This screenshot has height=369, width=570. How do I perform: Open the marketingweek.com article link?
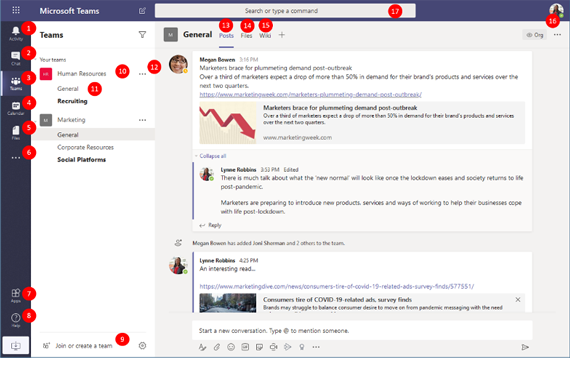(310, 95)
